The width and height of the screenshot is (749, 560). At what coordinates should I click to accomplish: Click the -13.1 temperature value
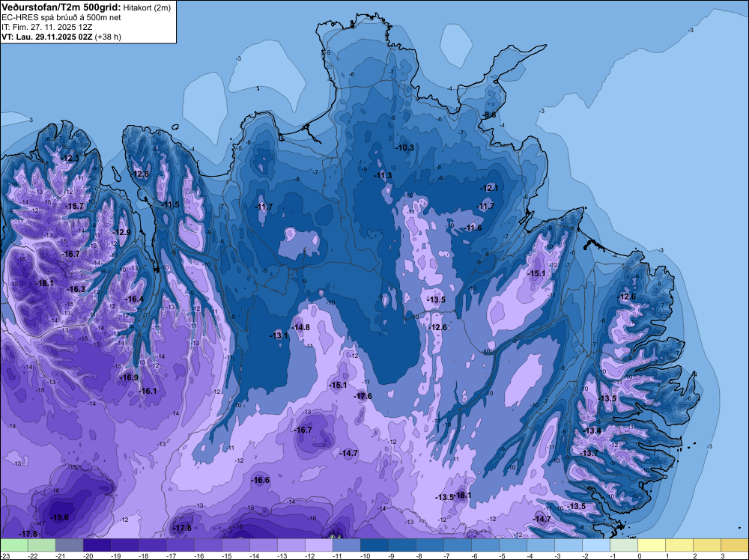pos(279,335)
